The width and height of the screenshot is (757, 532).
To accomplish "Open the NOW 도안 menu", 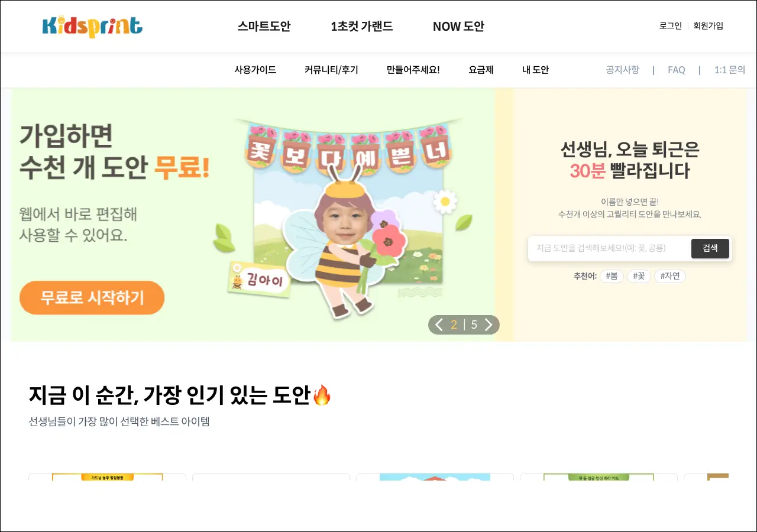I will coord(458,27).
